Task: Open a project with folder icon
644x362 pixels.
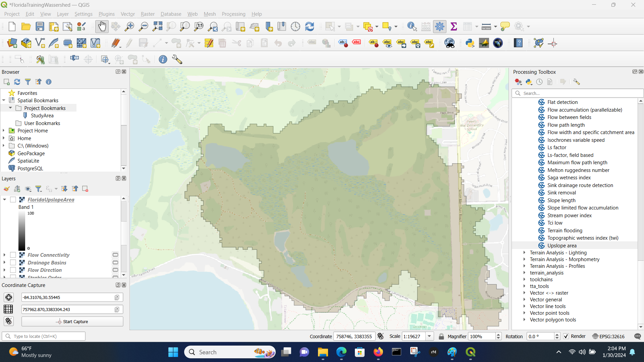Action: 26,26
